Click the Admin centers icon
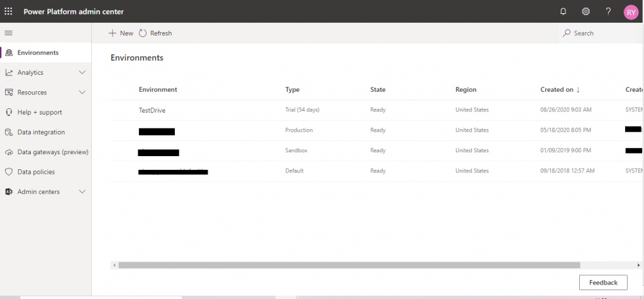The height and width of the screenshot is (299, 644). point(9,191)
